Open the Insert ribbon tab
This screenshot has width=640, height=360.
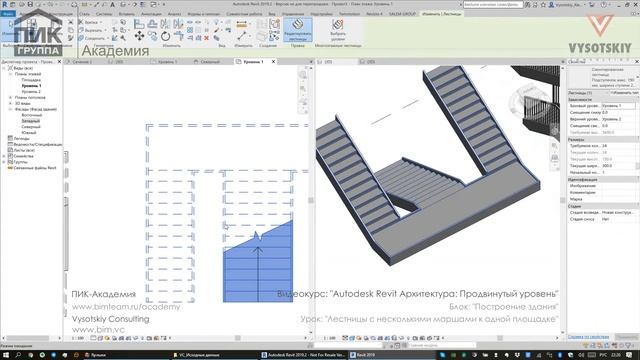(x=127, y=14)
